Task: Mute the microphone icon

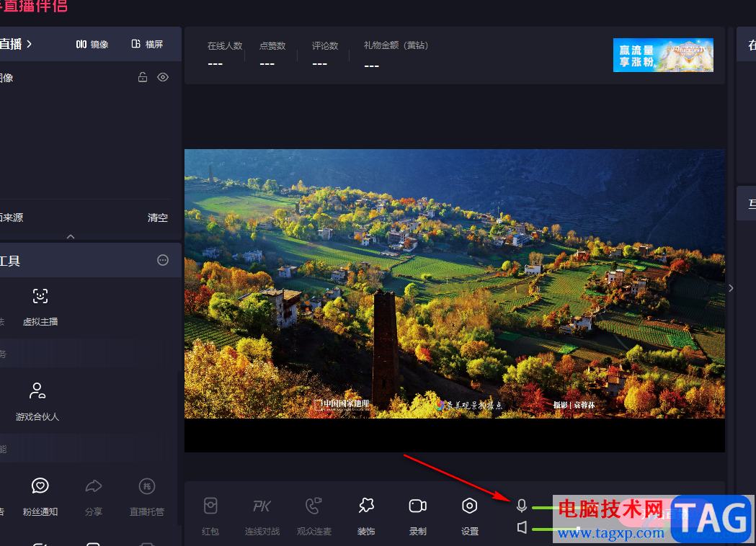Action: coord(522,506)
